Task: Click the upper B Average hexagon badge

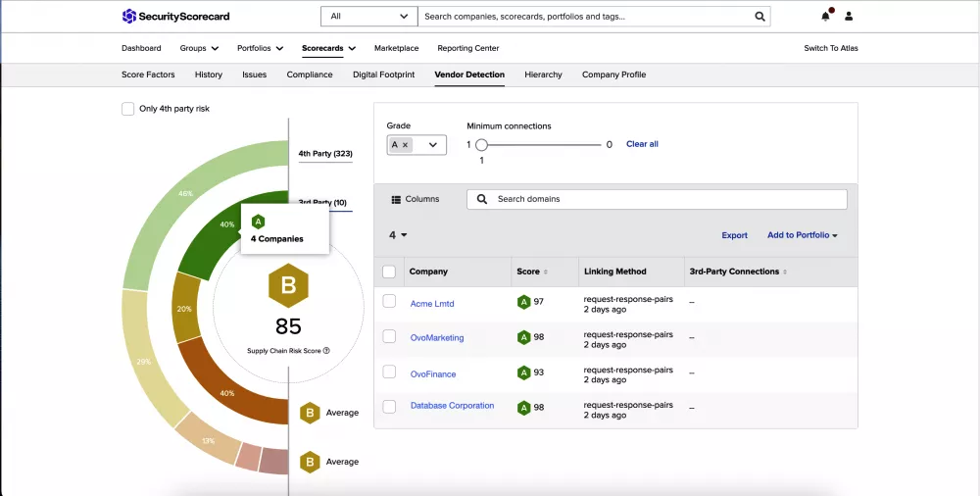Action: coord(310,413)
